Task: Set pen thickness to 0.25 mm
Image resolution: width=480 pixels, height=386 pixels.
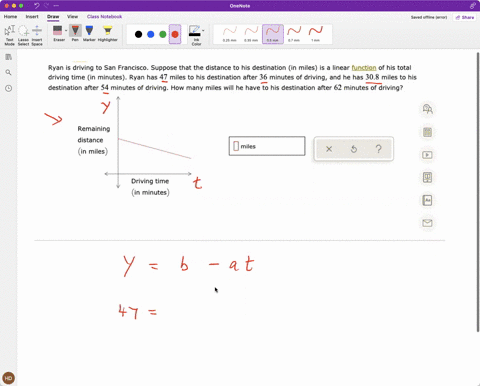Action: pos(230,34)
